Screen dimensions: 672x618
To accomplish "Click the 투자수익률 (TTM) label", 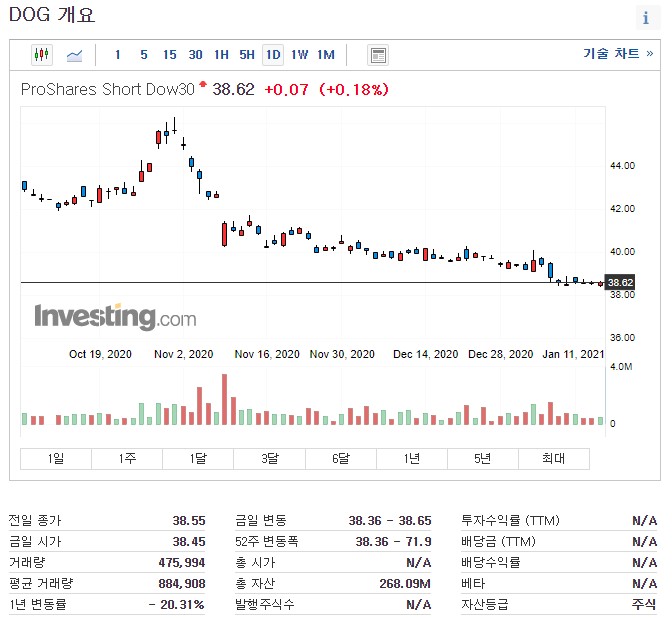I will pos(510,521).
